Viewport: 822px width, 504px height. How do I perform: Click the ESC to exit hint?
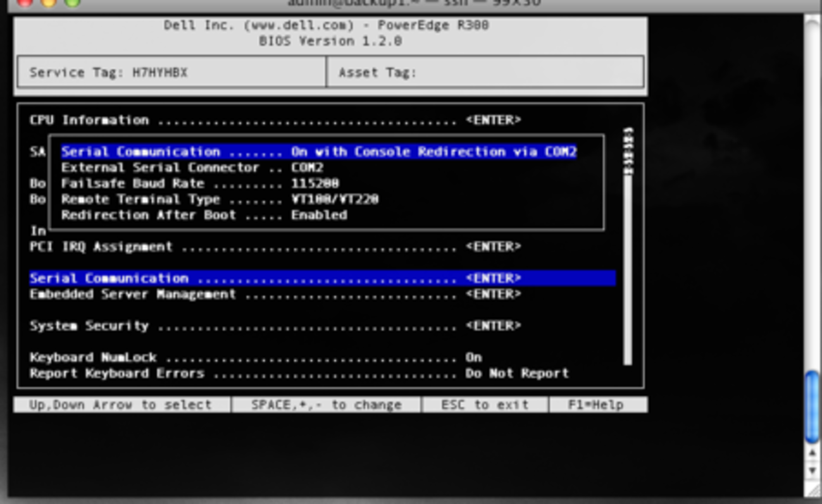[x=485, y=405]
